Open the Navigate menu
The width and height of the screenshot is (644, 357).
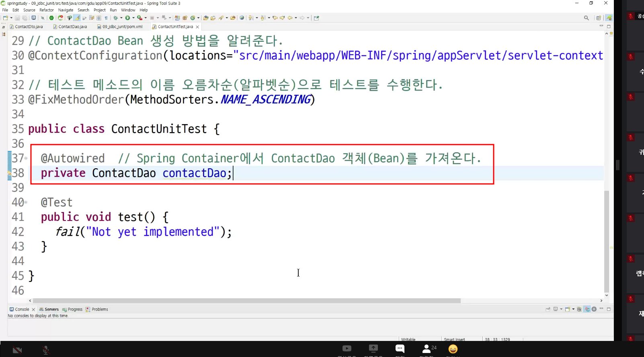66,10
